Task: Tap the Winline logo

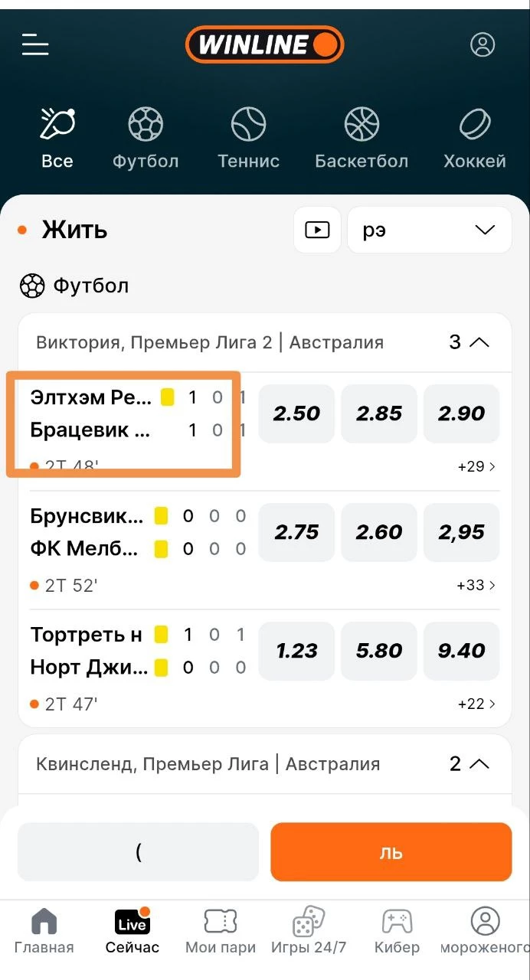Action: click(264, 44)
